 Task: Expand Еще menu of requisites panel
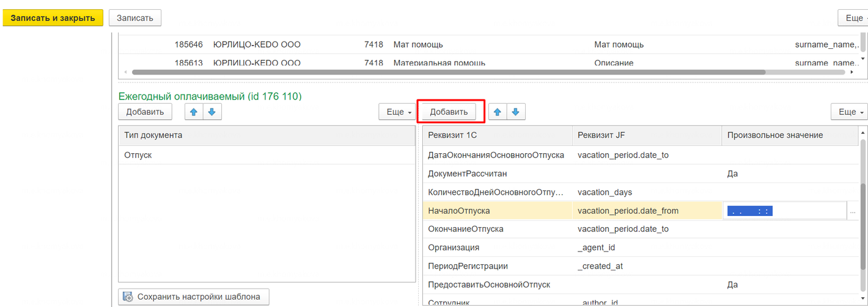(x=848, y=112)
